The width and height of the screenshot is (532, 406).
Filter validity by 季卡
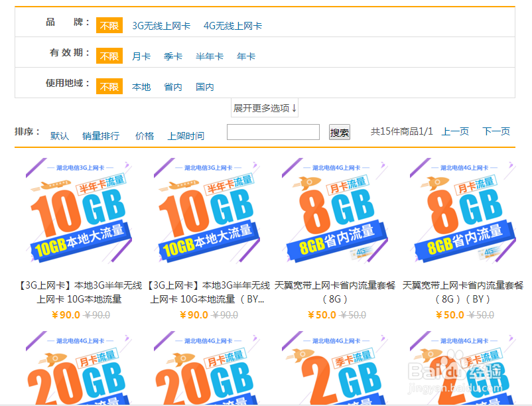(x=173, y=56)
